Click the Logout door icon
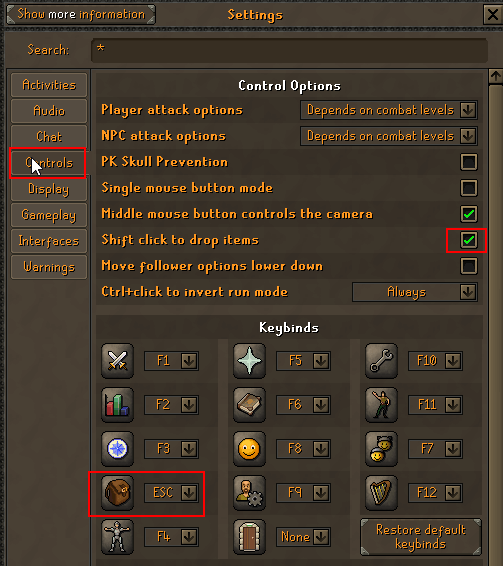 tap(250, 537)
